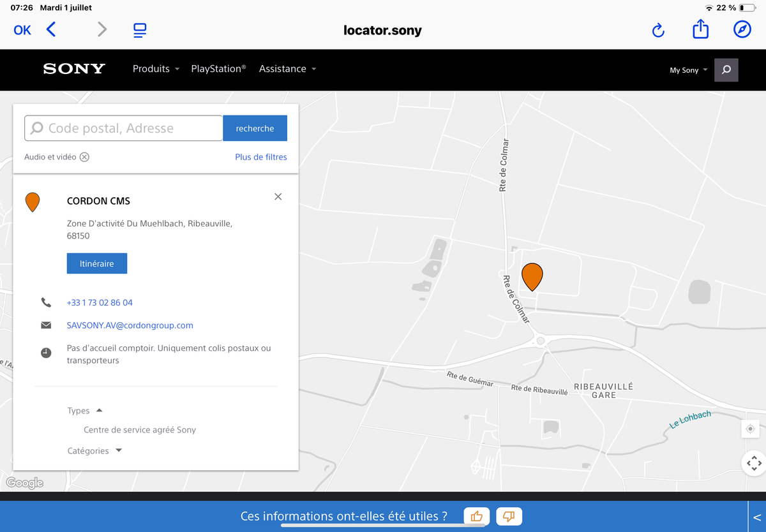Center map on my location
The image size is (766, 532).
pos(750,429)
